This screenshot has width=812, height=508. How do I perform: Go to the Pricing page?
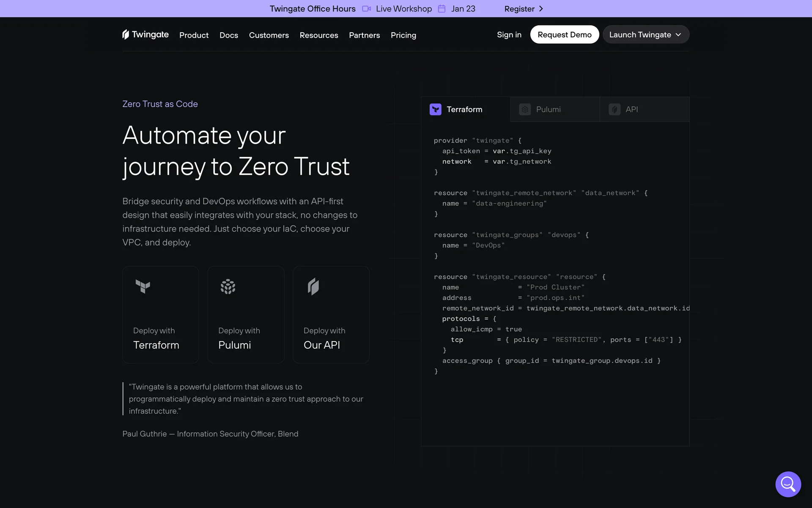(403, 35)
